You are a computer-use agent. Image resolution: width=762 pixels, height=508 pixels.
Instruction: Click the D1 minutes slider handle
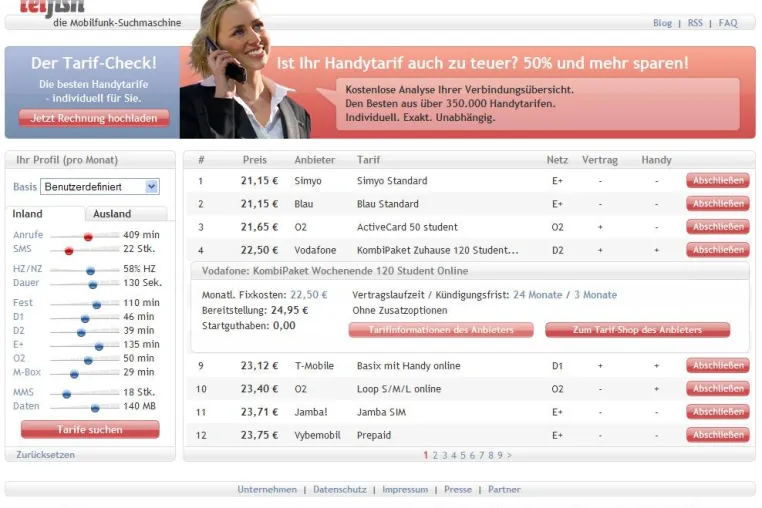pos(85,319)
